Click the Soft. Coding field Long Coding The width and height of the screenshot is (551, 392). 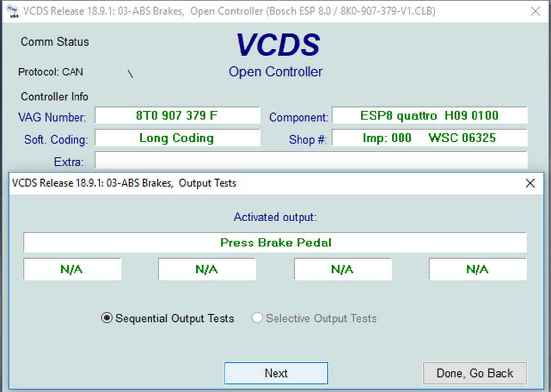(177, 138)
